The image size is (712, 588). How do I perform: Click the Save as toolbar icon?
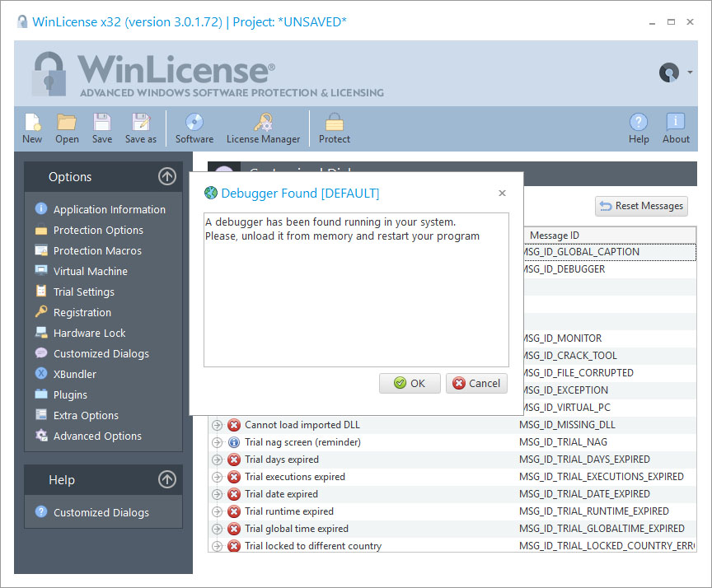pos(141,128)
